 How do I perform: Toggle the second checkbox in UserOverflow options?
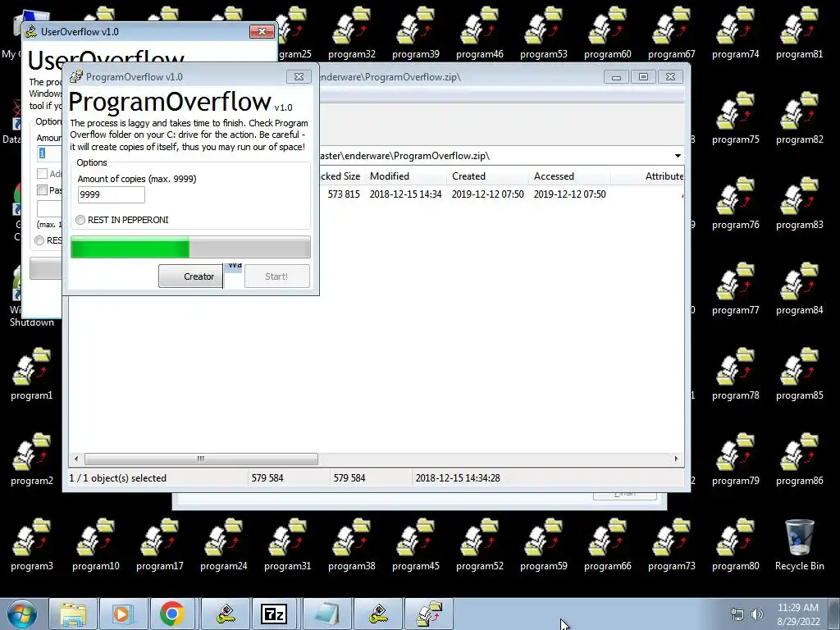click(x=43, y=190)
